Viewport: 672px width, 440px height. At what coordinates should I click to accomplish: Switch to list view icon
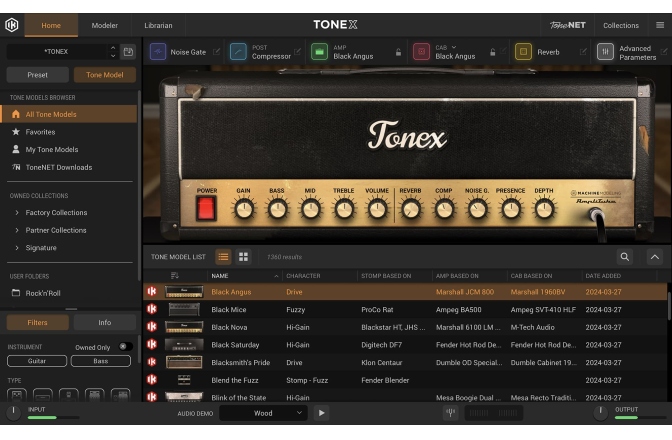pos(223,257)
